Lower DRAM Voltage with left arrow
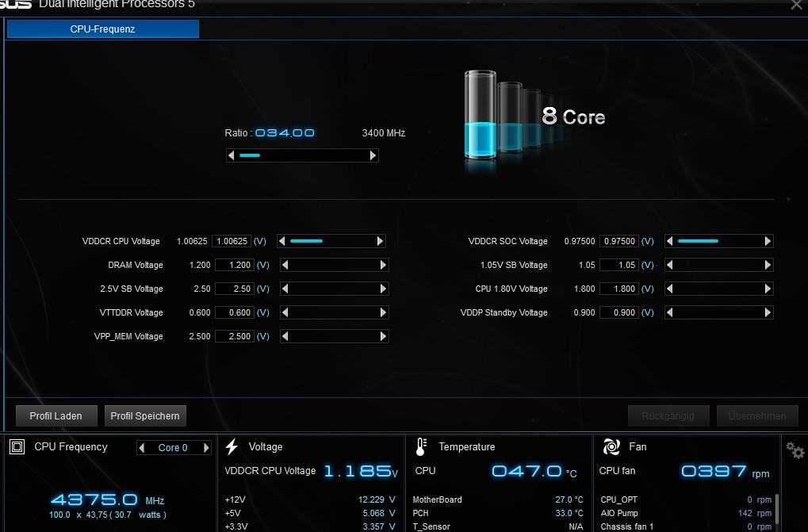This screenshot has width=808, height=532. (x=285, y=265)
